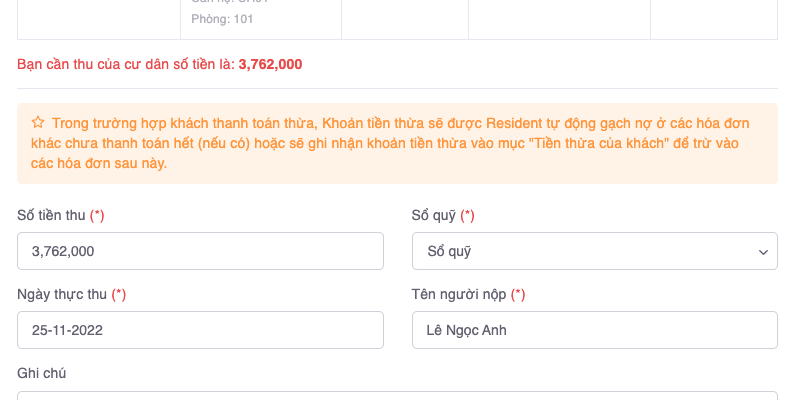
Task: Click red asterisk beside Số tiền thu label
Action: pos(97,215)
